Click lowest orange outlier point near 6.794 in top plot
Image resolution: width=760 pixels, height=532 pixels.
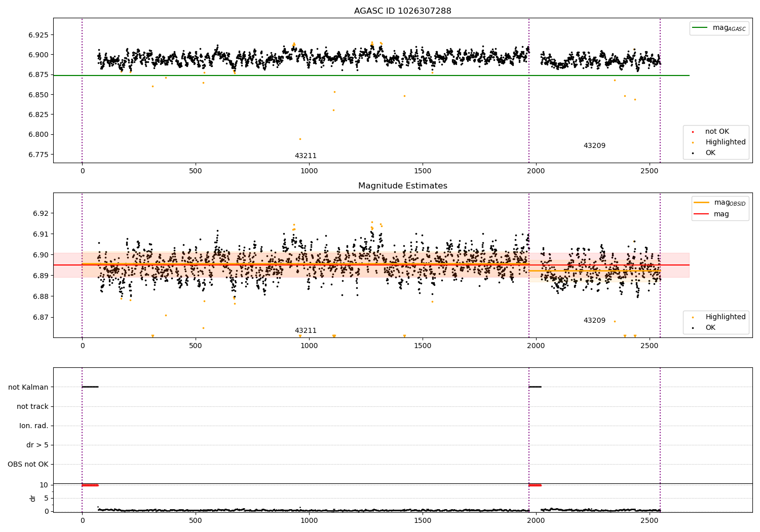coord(300,139)
